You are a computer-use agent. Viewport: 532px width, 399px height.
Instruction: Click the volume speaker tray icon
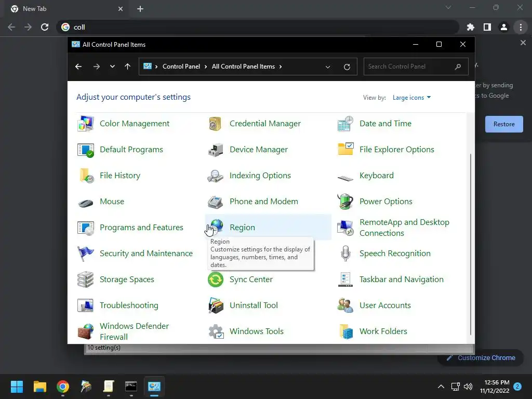(468, 387)
